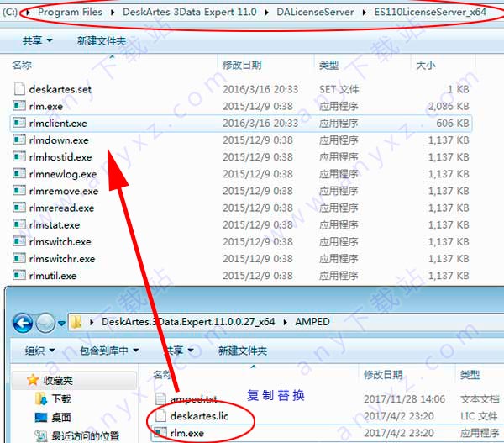Select the file name deskartes.set

point(60,89)
